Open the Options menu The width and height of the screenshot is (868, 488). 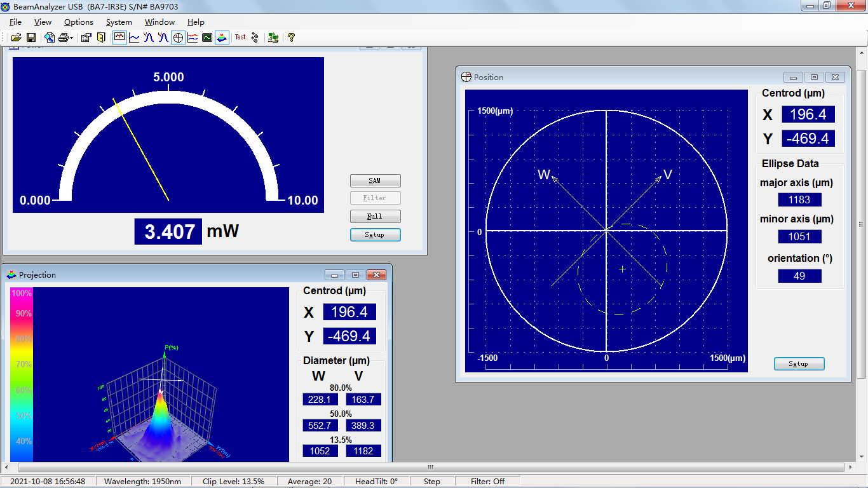point(79,22)
